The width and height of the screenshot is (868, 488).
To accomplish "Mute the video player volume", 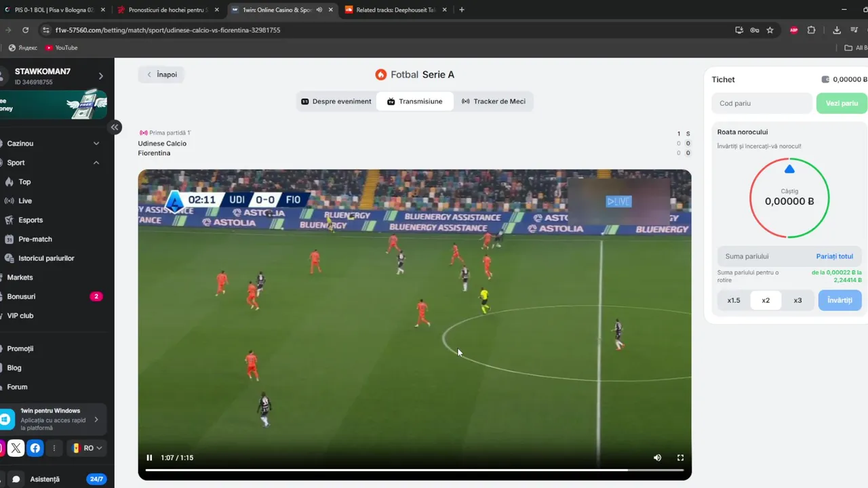I will (657, 457).
